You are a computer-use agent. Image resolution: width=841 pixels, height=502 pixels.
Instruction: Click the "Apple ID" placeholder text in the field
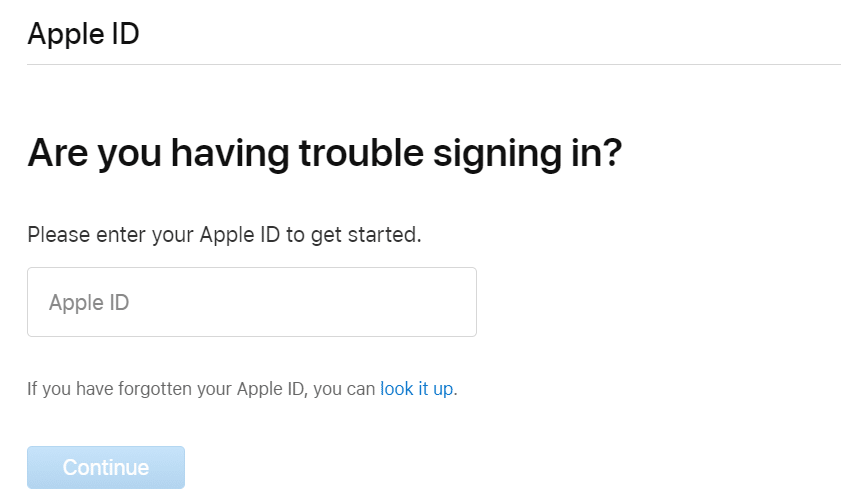click(x=89, y=302)
